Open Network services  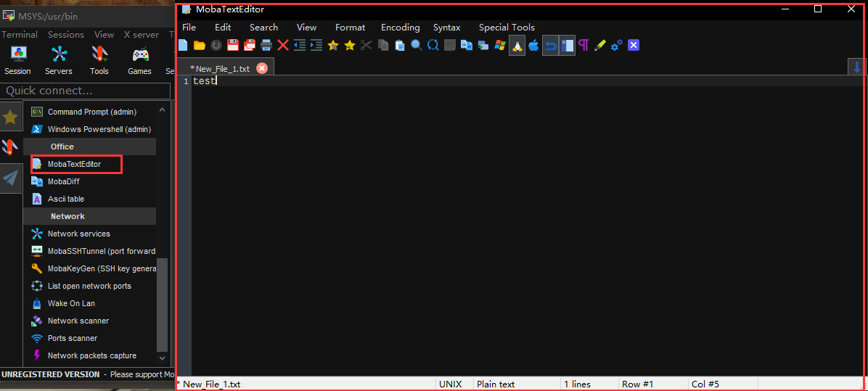click(71, 234)
